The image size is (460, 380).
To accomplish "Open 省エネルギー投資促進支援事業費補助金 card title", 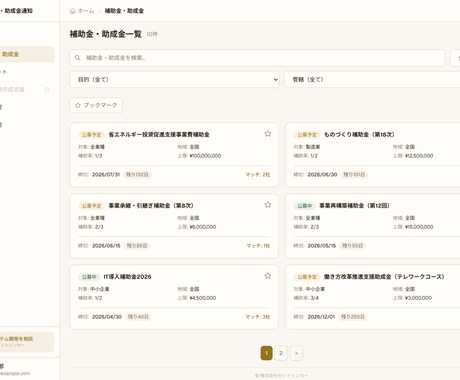I will click(x=159, y=134).
